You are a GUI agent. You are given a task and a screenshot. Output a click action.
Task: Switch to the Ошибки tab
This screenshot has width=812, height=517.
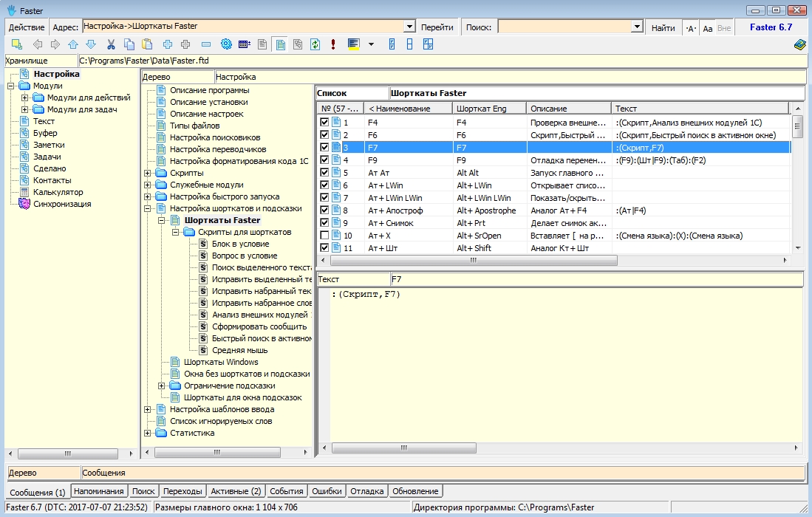327,491
